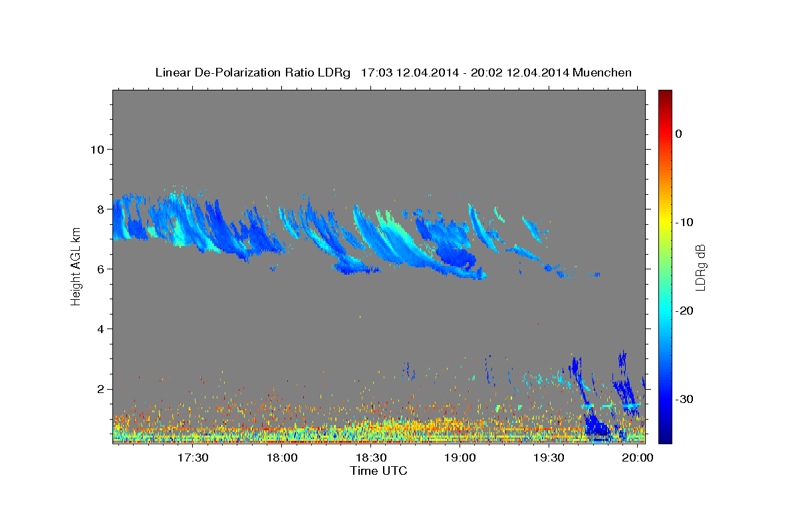Click the height tick label 2
Image resolution: width=798 pixels, height=532 pixels.
(x=101, y=389)
